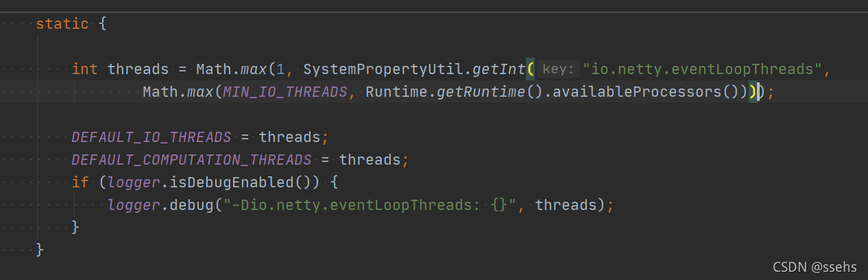The height and width of the screenshot is (280, 868).
Task: Click the 'if' keyword
Action: (x=80, y=183)
